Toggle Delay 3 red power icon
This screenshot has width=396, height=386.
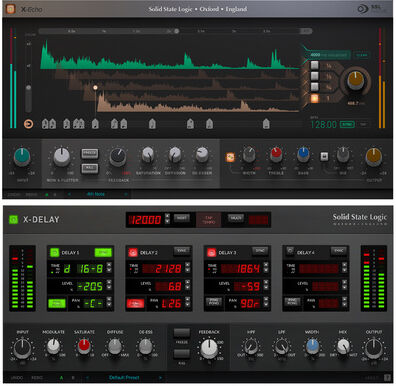pos(211,252)
